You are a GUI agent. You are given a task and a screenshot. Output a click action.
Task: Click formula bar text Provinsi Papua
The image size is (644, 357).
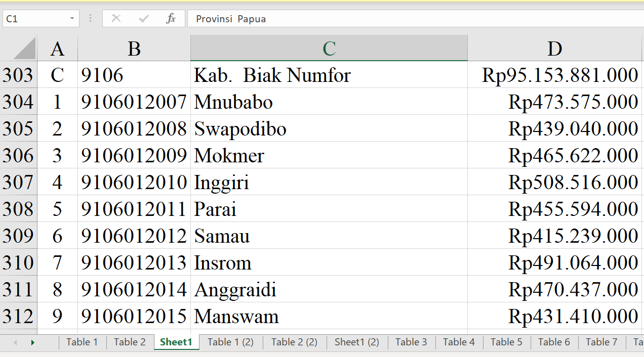pyautogui.click(x=231, y=19)
